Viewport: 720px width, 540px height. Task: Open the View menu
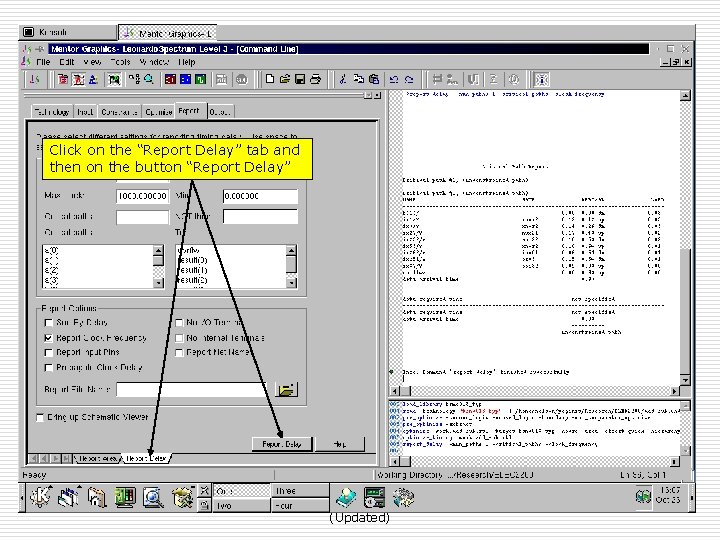pyautogui.click(x=92, y=62)
